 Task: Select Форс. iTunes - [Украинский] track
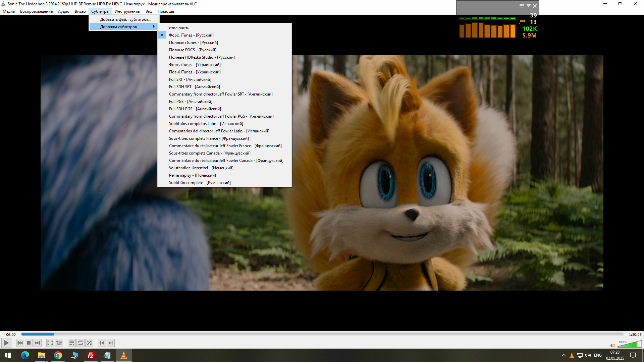[224, 65]
